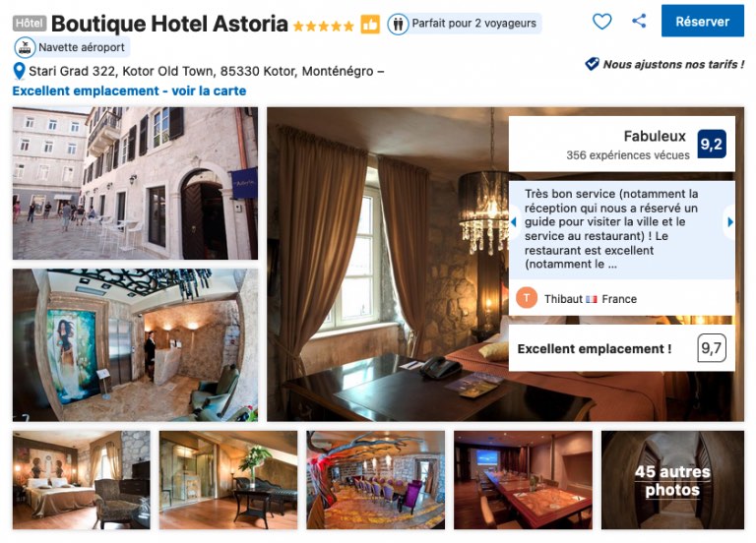Screen dimensions: 756x543
Task: Show previous review with left arrow
Action: click(x=514, y=222)
